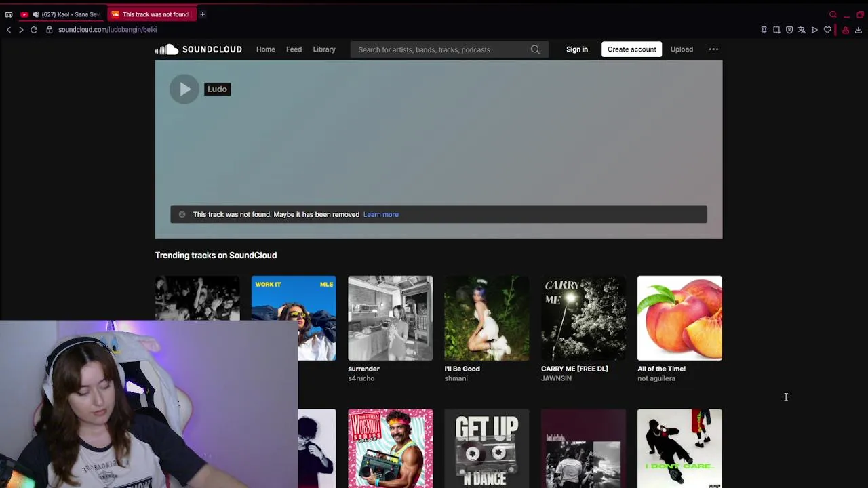Bookmark page with the heart icon

coord(827,30)
